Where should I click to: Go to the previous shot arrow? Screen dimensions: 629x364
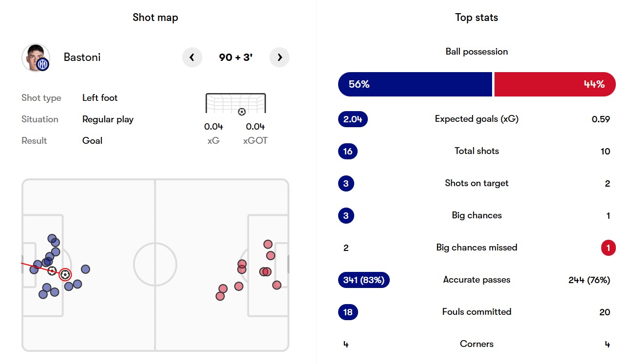(192, 57)
